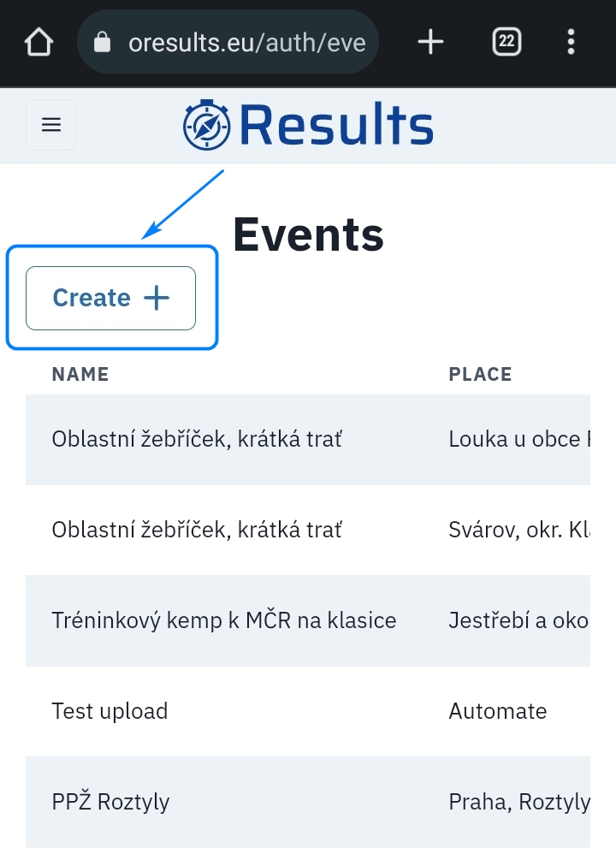
Task: Click the OResults compass stopwatch logo
Action: click(x=207, y=125)
